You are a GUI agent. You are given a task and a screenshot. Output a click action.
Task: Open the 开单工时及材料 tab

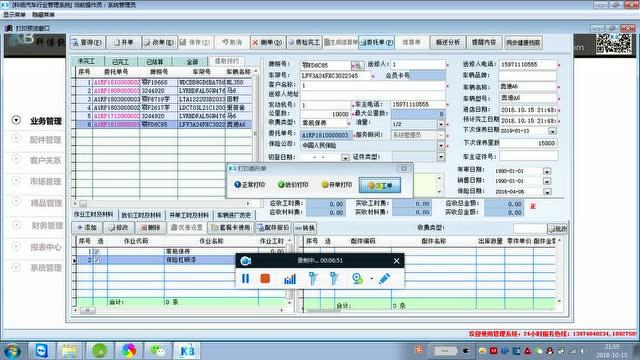[x=189, y=215]
